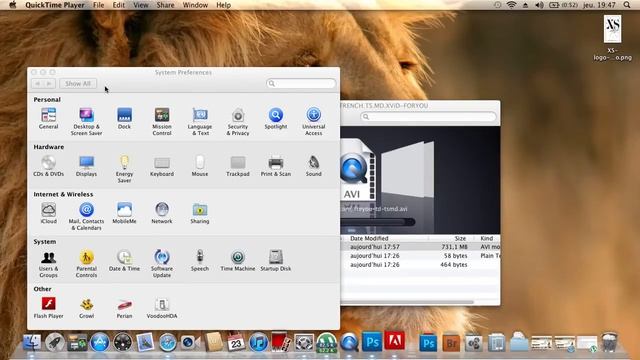The height and width of the screenshot is (360, 640).
Task: Open VoodooHDA preferences
Action: [x=162, y=308]
